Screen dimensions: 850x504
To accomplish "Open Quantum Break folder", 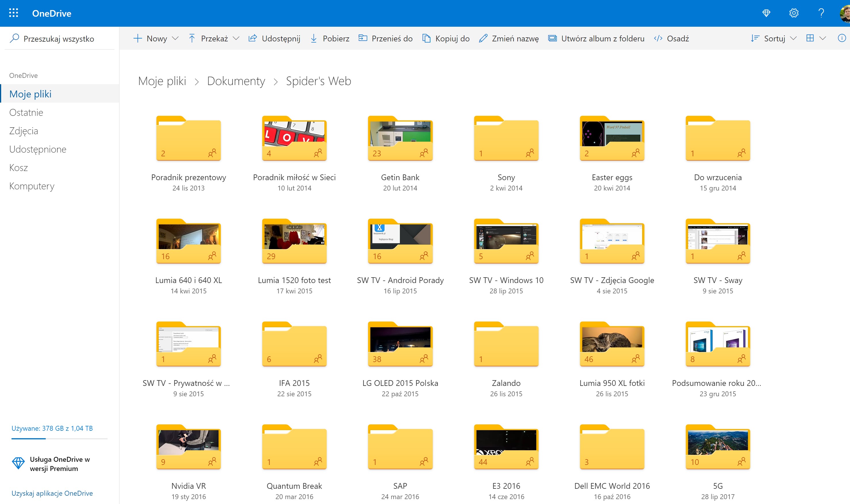I will (x=294, y=447).
